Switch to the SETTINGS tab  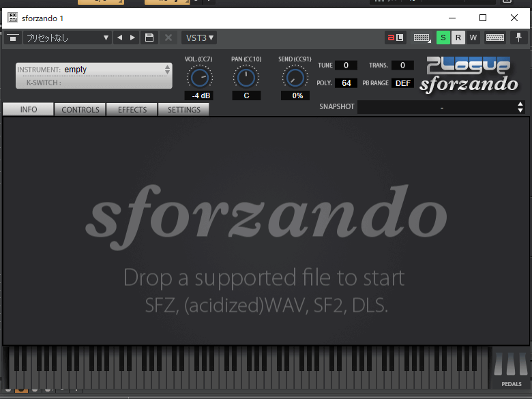coord(183,110)
